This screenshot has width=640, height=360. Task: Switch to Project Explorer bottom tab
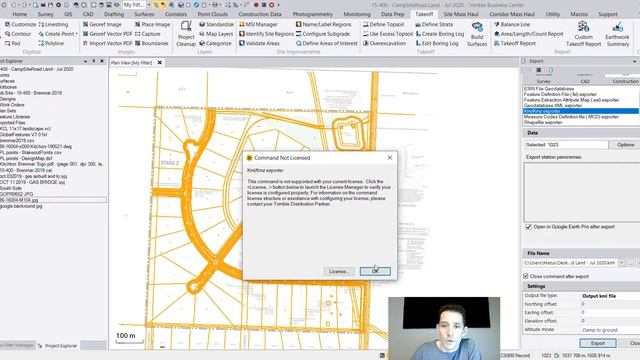tap(58, 346)
